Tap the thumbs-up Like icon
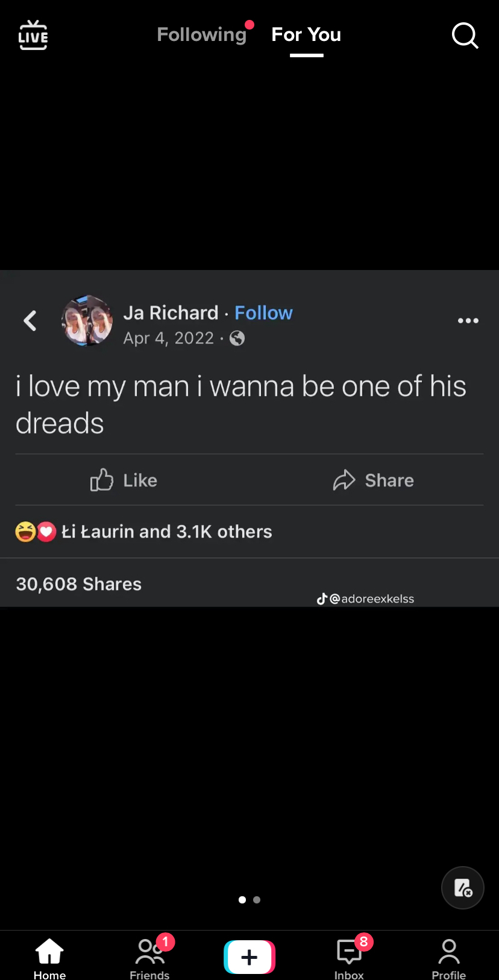This screenshot has width=499, height=980. point(102,480)
